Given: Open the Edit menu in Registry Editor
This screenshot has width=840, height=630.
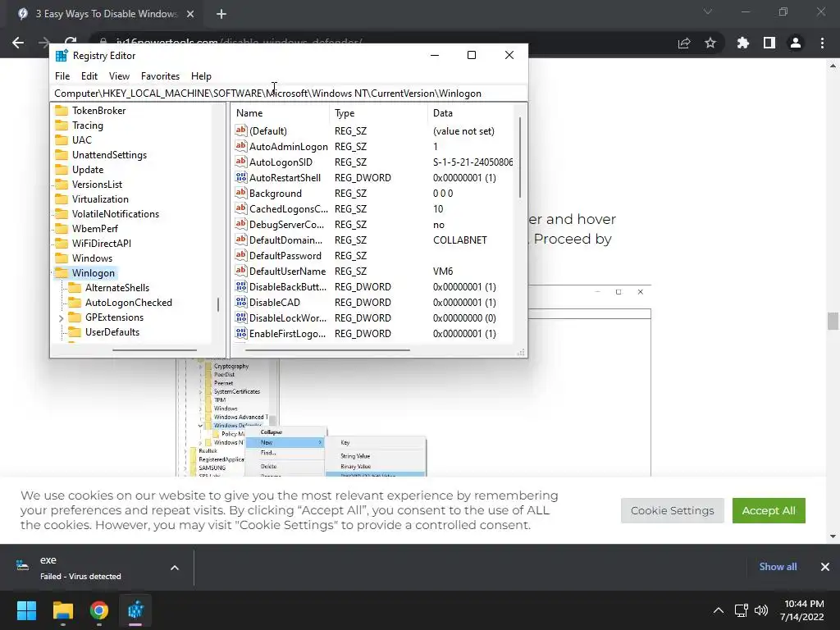Looking at the screenshot, I should coord(89,76).
